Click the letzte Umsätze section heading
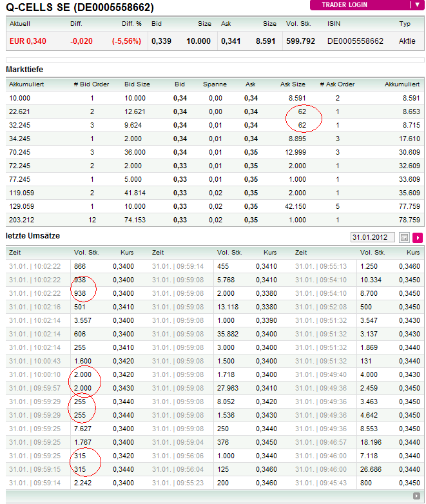Viewport: 426px width, 504px height. pos(32,237)
